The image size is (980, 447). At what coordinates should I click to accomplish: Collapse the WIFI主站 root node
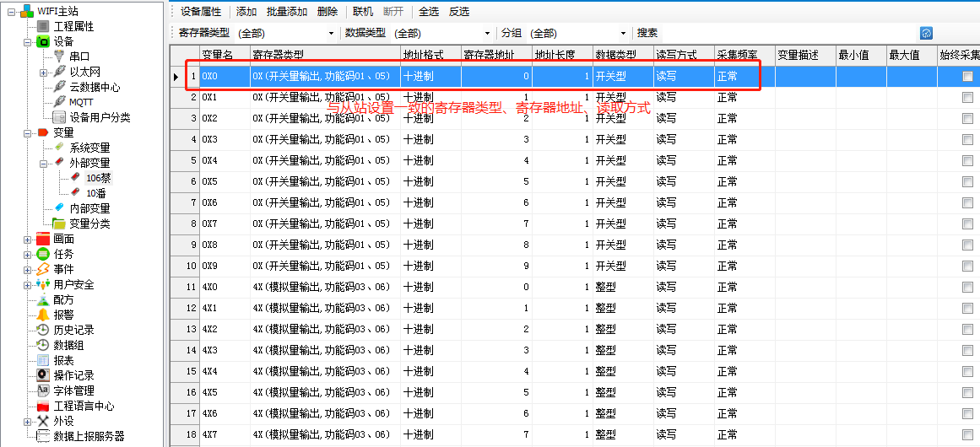point(11,11)
